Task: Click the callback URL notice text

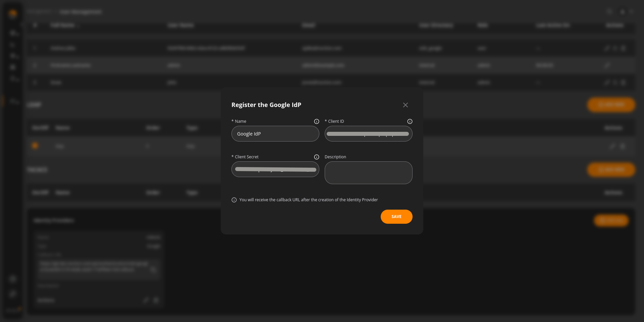Action: (309, 200)
